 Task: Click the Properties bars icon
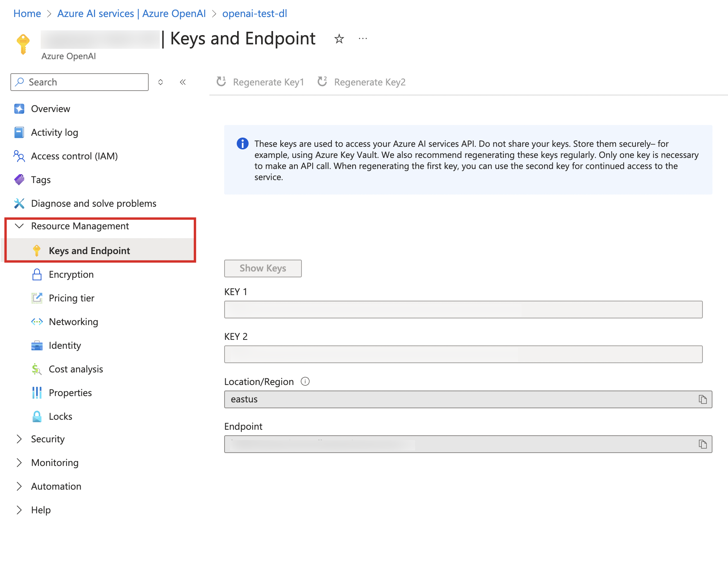37,393
